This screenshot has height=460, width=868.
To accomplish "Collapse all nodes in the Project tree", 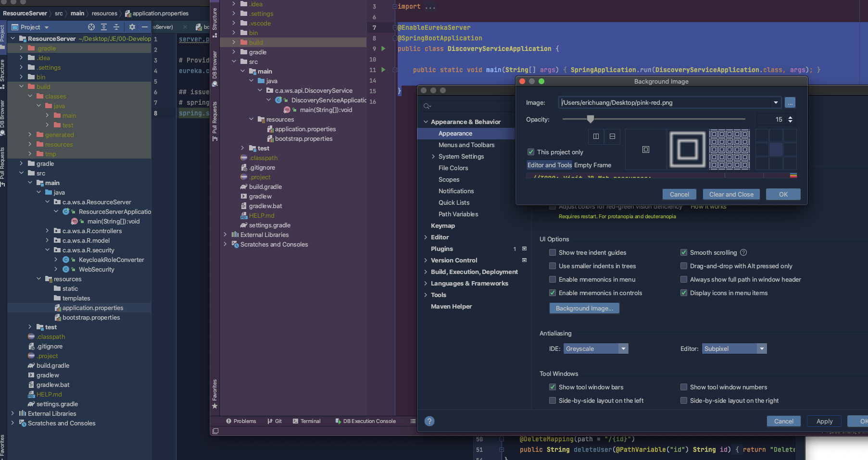I will pos(117,27).
